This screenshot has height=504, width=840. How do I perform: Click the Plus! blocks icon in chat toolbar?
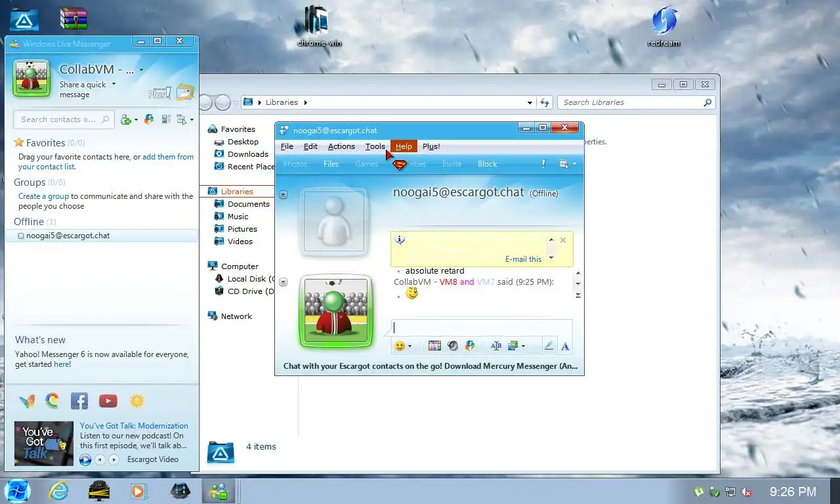470,346
